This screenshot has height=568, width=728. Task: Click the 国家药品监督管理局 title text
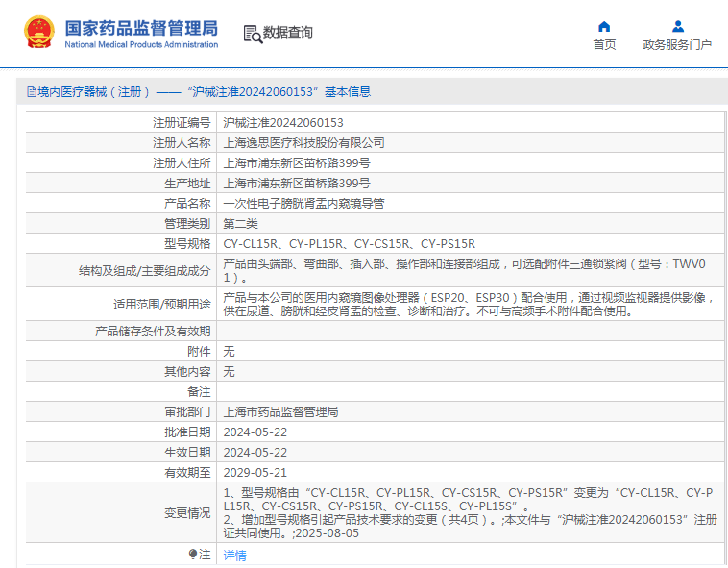point(141,28)
